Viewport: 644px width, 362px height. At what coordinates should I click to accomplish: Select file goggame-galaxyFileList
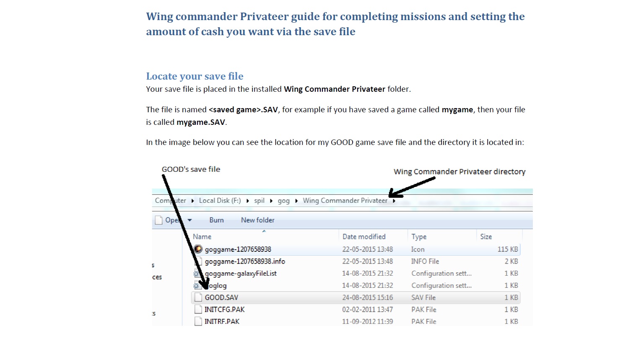(x=241, y=274)
